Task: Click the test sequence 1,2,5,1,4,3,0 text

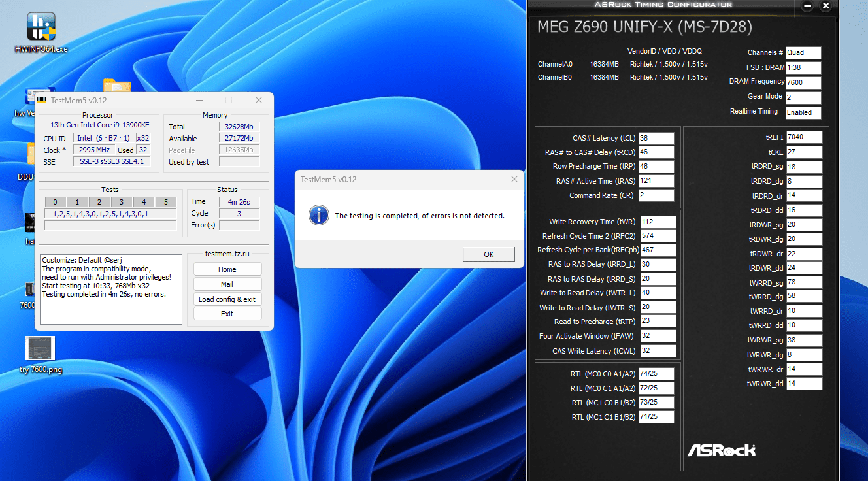Action: coord(110,214)
